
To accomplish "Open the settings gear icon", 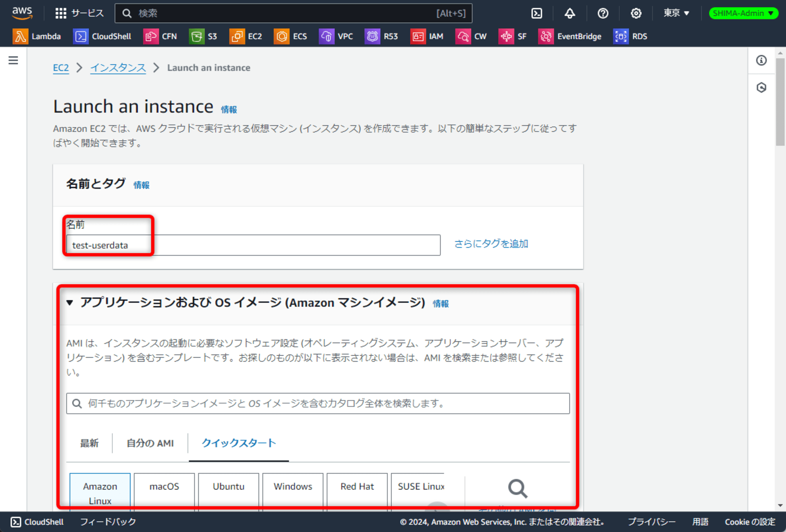I will tap(636, 13).
